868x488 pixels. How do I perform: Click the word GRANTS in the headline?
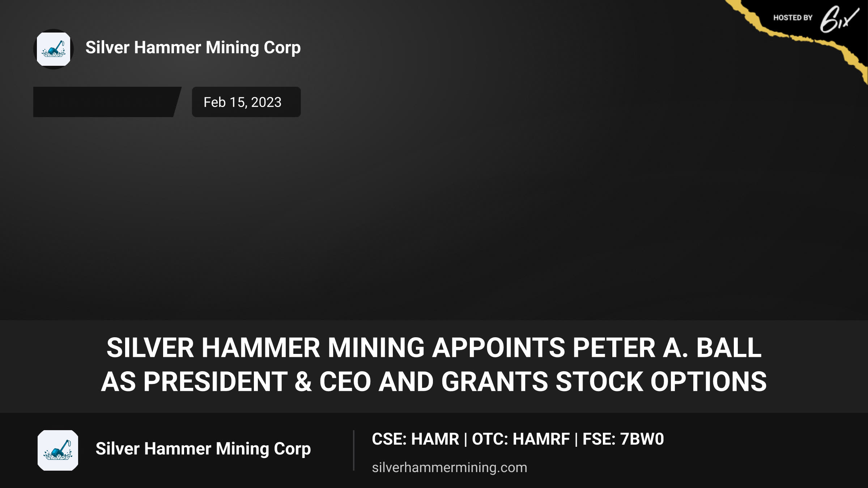tap(495, 382)
